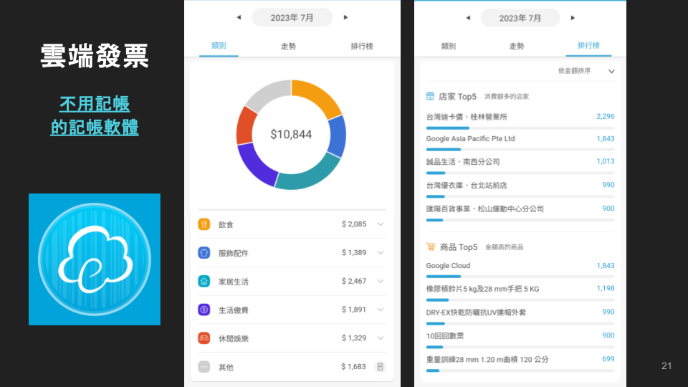Open the 依金額排序 sort dropdown
Image resolution: width=688 pixels, height=387 pixels.
click(x=586, y=71)
